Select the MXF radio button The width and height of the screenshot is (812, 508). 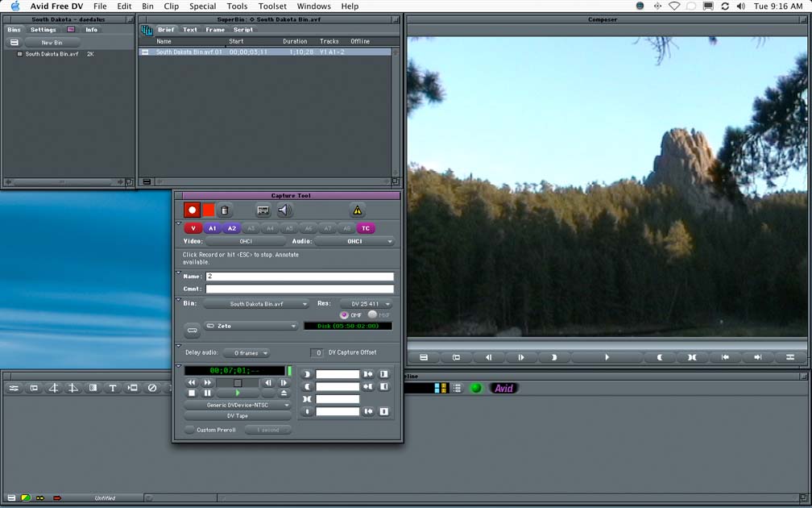(x=372, y=314)
